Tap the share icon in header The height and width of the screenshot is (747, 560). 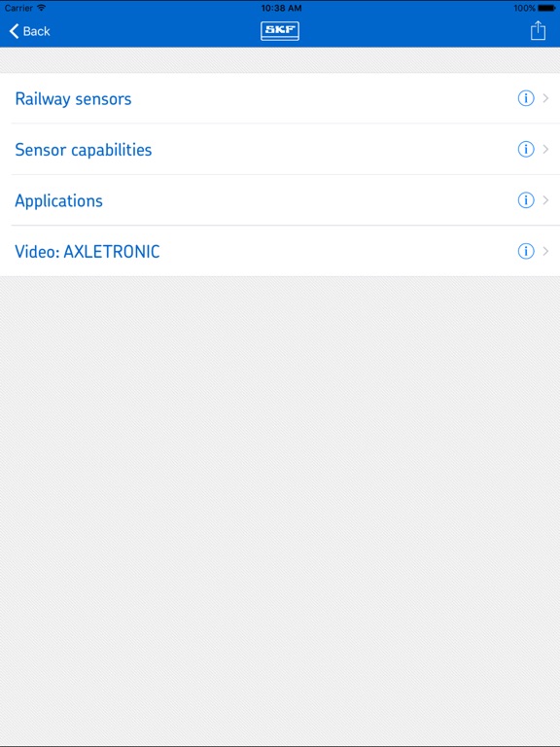click(x=538, y=30)
